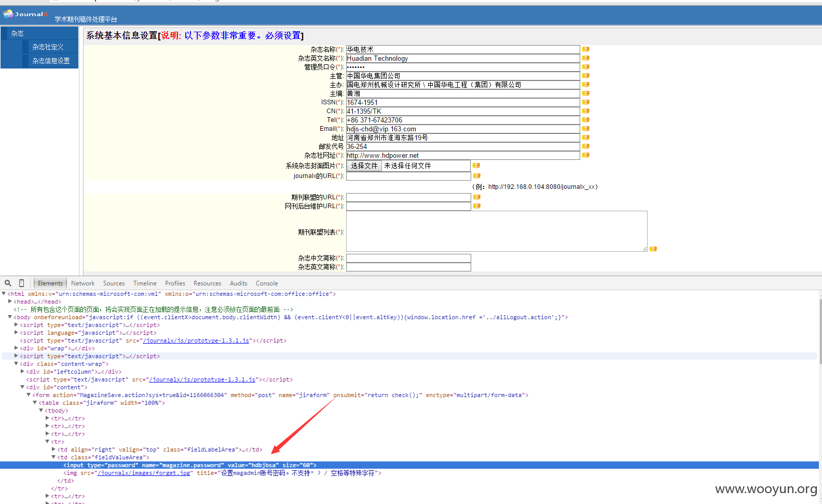Collapse the div id="content" node
822x504 pixels.
(22, 387)
